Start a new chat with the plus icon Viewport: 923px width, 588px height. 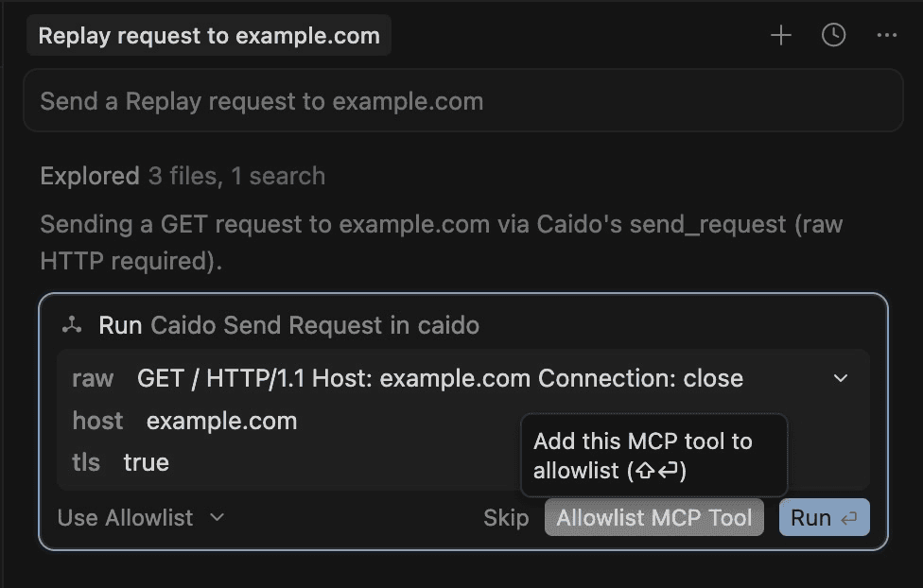(781, 35)
